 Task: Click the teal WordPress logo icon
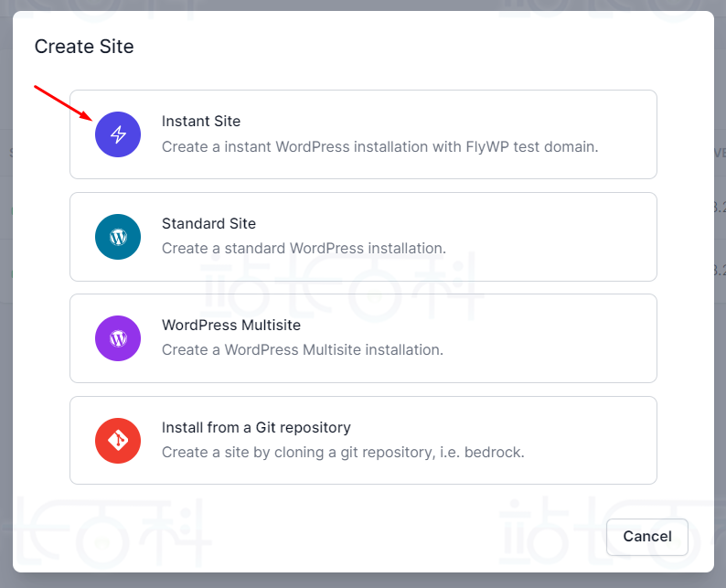click(x=118, y=237)
